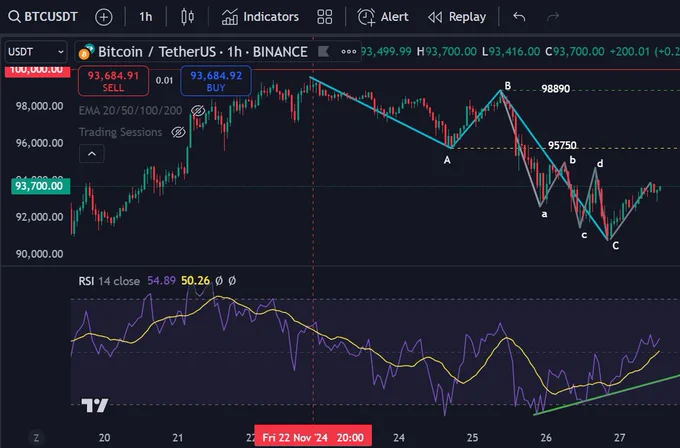This screenshot has height=448, width=680.
Task: Change the 1h timeframe interval
Action: tap(146, 17)
